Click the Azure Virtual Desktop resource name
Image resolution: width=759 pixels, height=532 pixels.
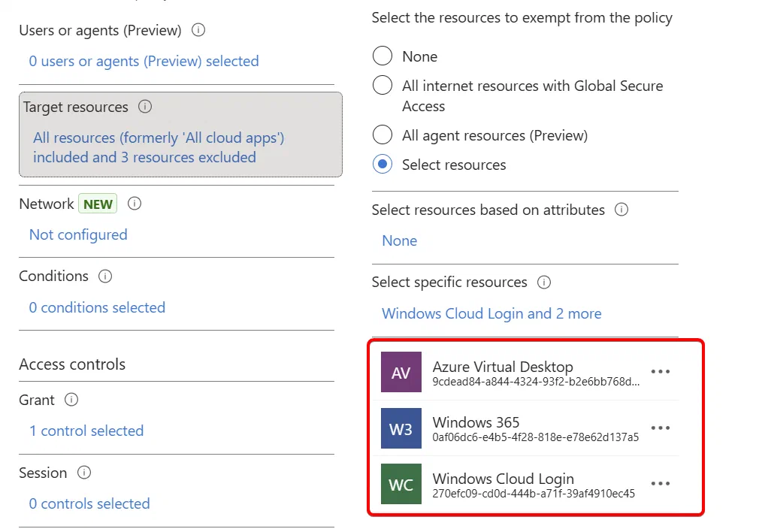(x=503, y=367)
